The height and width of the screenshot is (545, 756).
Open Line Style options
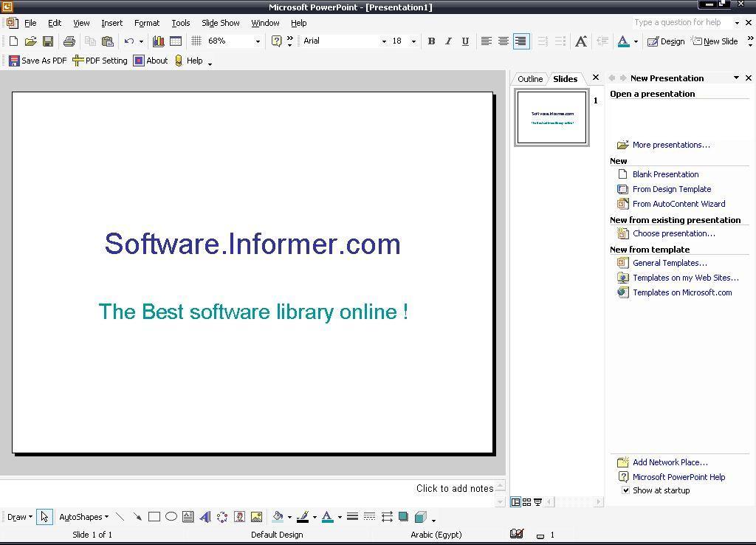[352, 517]
